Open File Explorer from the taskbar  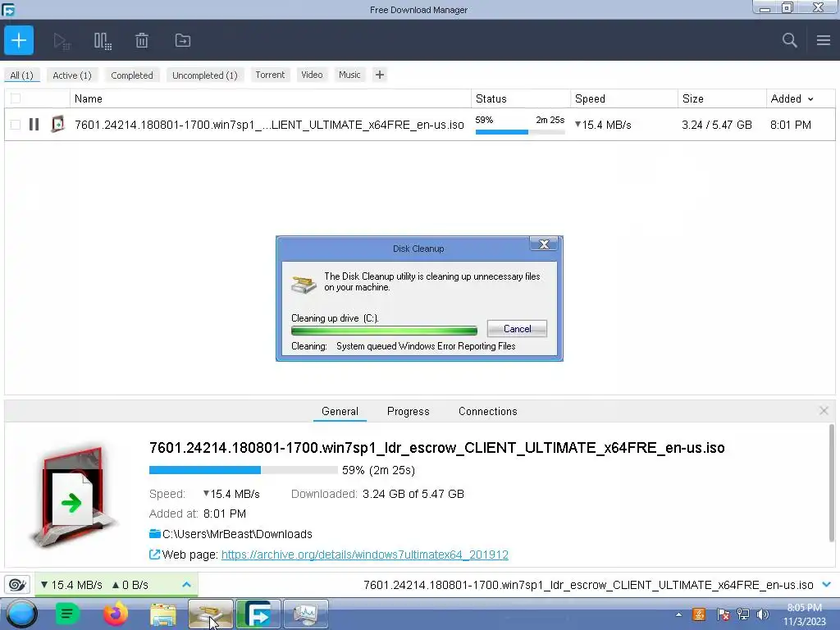[x=163, y=614]
